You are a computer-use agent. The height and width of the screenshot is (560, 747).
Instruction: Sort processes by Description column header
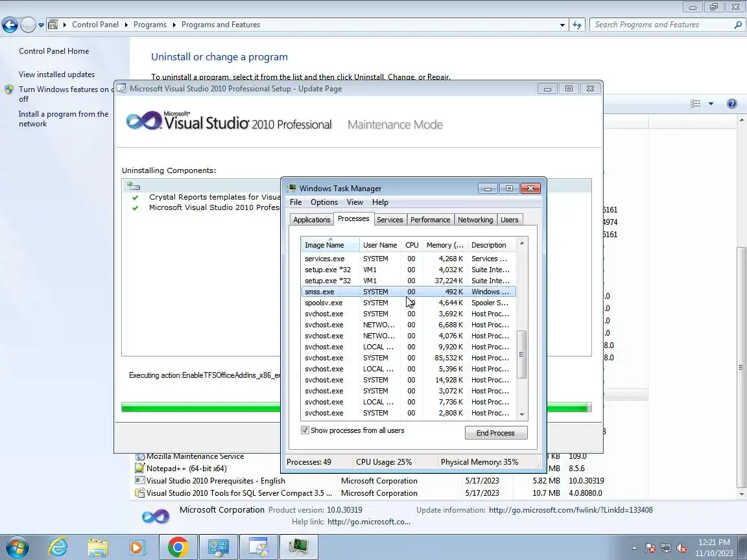coord(491,245)
